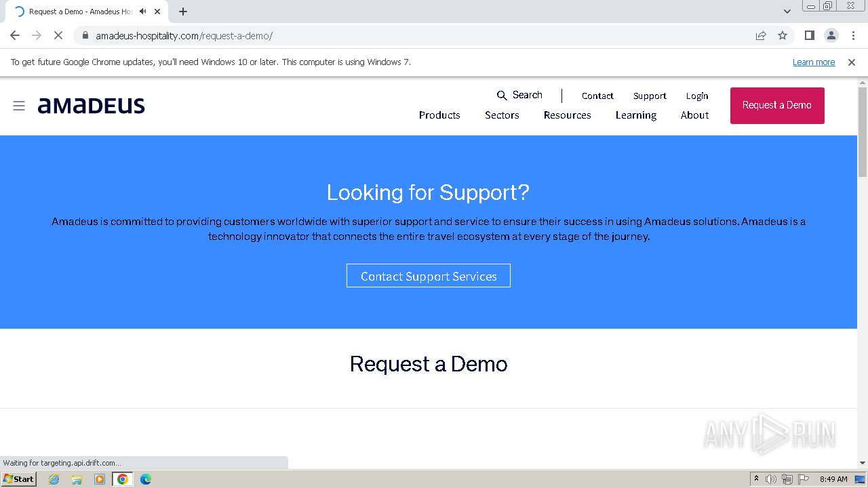Open a new tab with the plus button
This screenshot has height=488, width=868.
point(183,12)
